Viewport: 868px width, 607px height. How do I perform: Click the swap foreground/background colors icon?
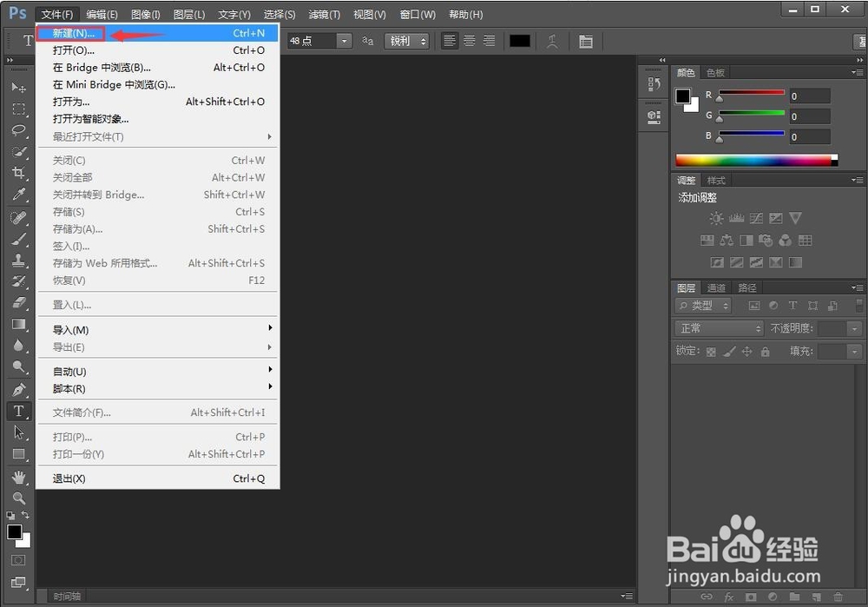[25, 515]
